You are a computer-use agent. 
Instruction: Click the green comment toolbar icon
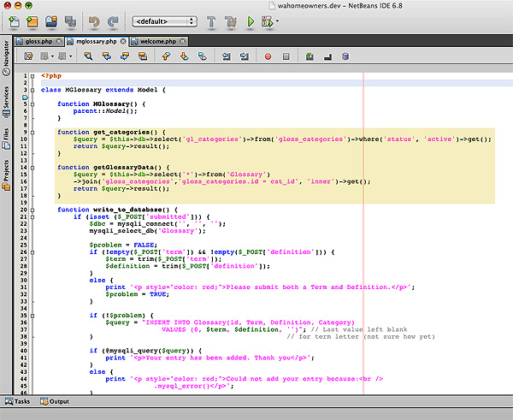click(x=310, y=56)
